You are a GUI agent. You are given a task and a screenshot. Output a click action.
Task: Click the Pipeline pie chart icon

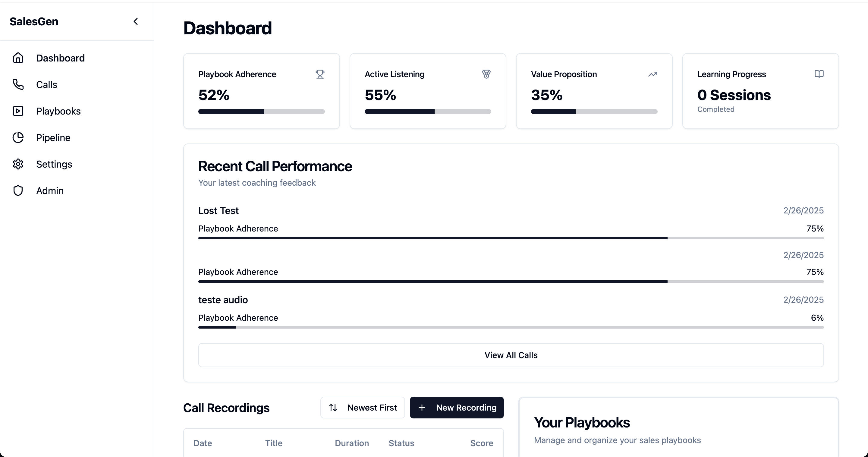[18, 137]
